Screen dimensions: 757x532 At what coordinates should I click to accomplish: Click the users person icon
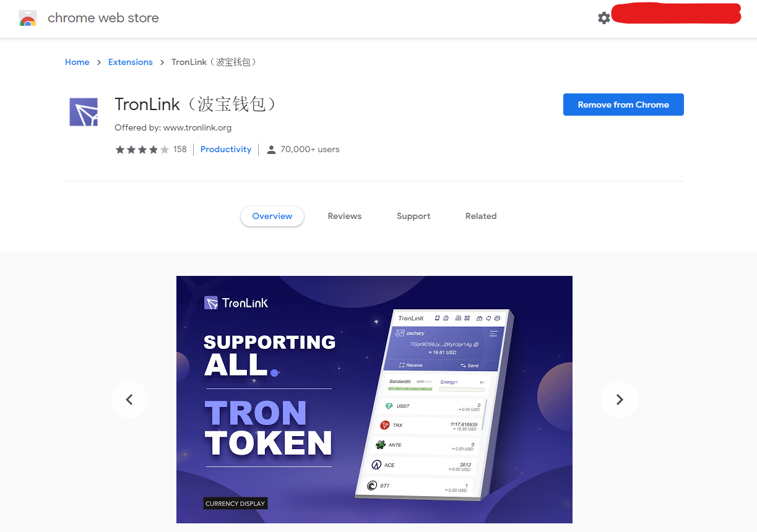click(271, 150)
